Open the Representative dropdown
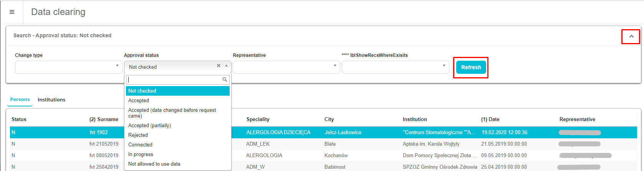Screen dimensions: 644x171 (286, 67)
